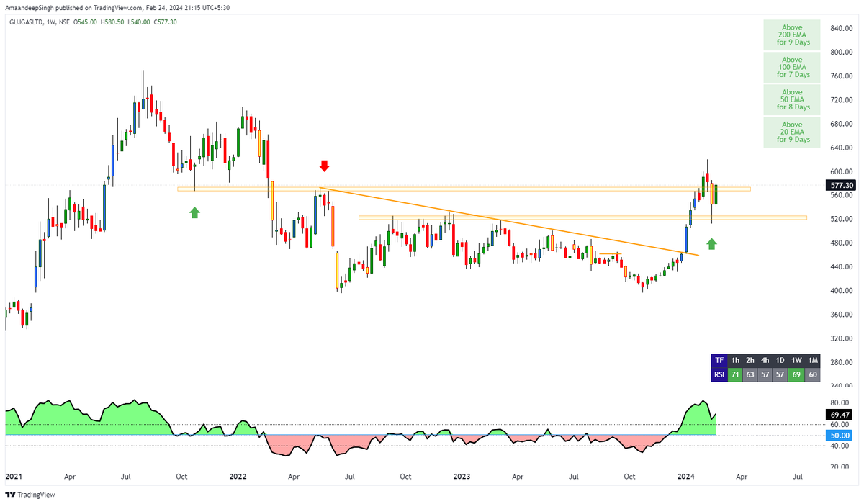Click the 2024 label on time axis
Screen dimensions: 864x504
pyautogui.click(x=685, y=477)
